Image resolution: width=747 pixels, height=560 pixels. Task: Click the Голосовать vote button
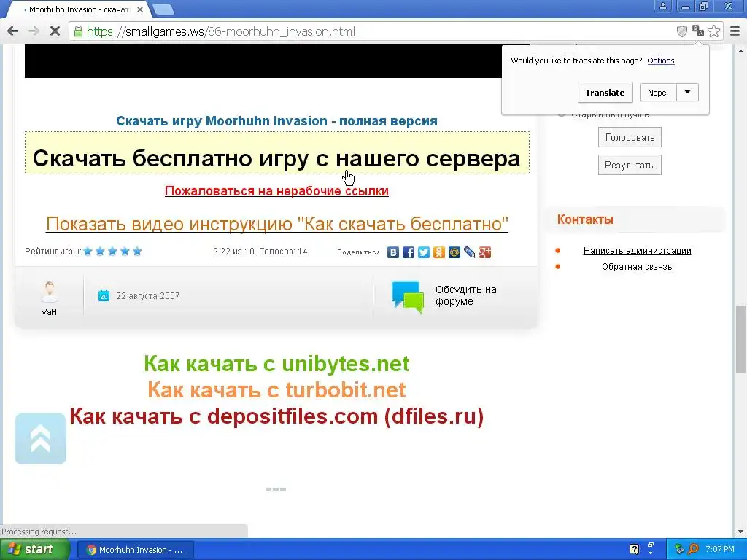630,138
